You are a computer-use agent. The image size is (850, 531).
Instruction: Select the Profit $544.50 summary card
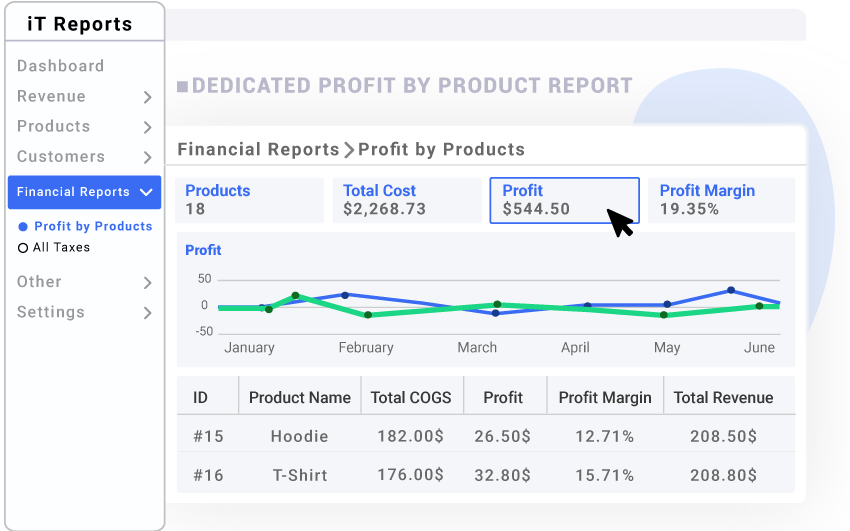pos(564,200)
